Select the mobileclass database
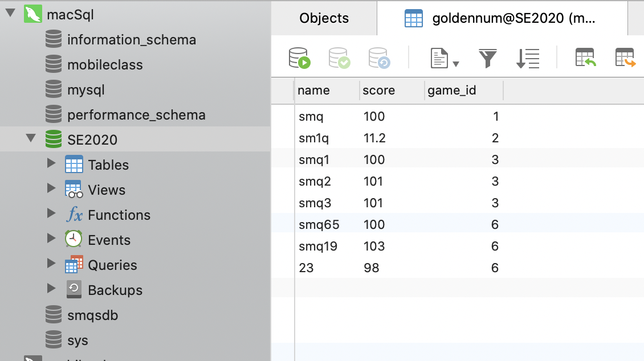 (105, 65)
